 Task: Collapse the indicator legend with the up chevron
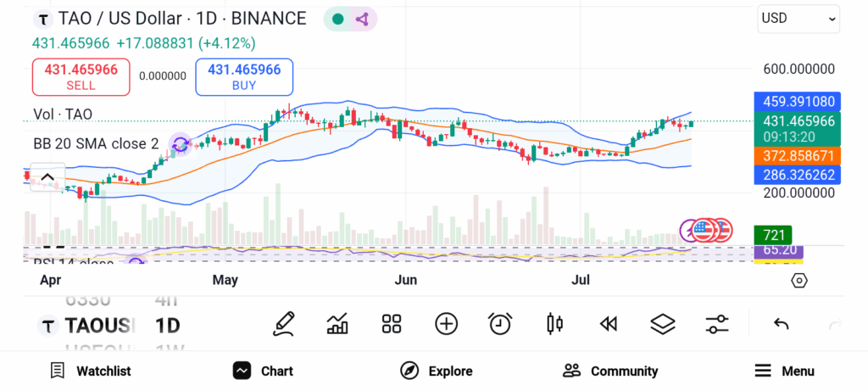point(47,177)
